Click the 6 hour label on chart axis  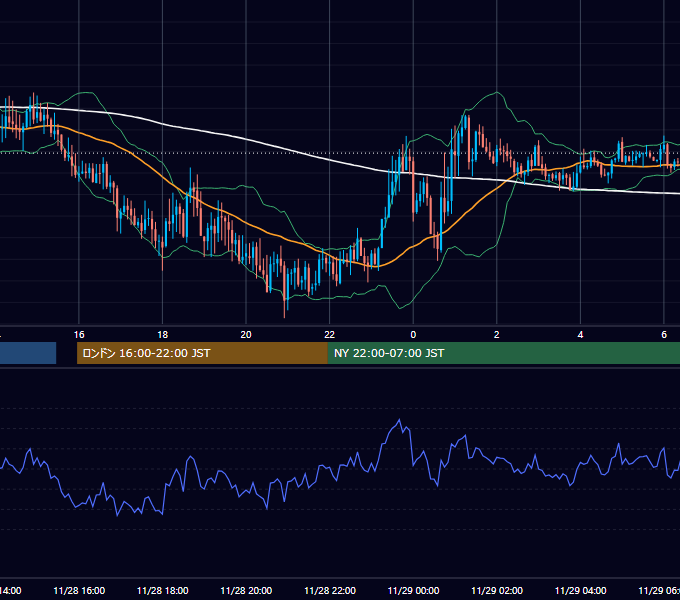tap(664, 335)
